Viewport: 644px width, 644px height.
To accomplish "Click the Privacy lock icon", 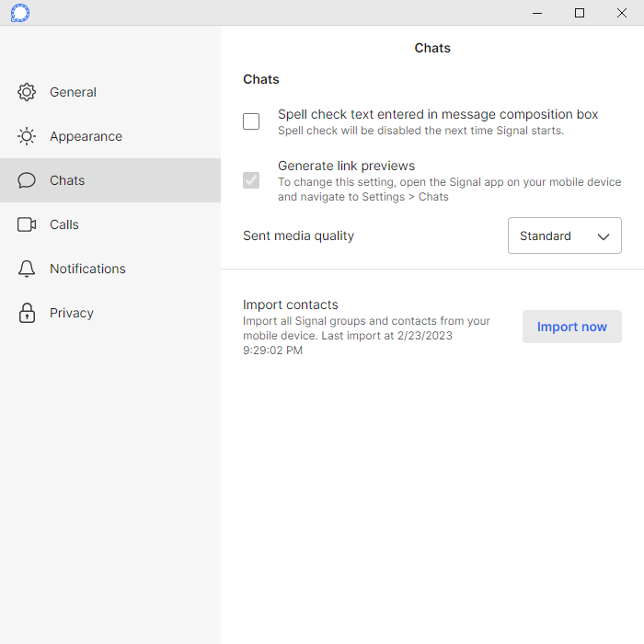I will (27, 313).
